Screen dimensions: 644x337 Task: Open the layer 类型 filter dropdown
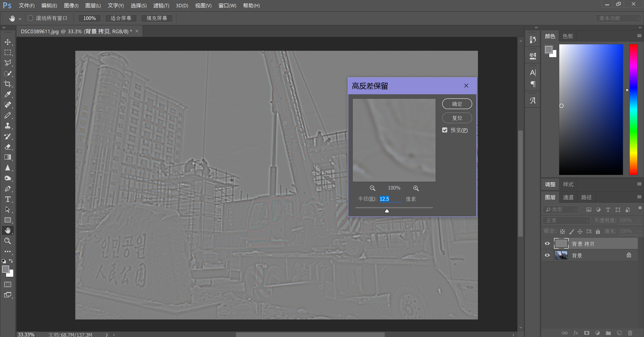(561, 210)
